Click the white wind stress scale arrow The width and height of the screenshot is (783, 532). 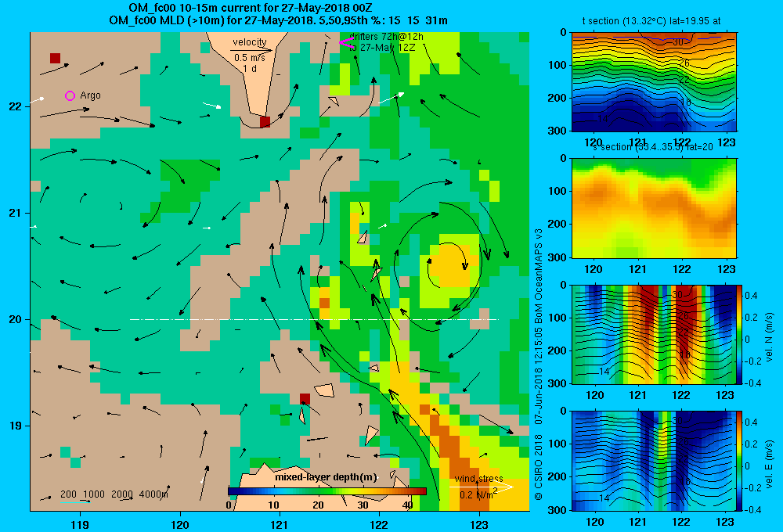click(481, 487)
